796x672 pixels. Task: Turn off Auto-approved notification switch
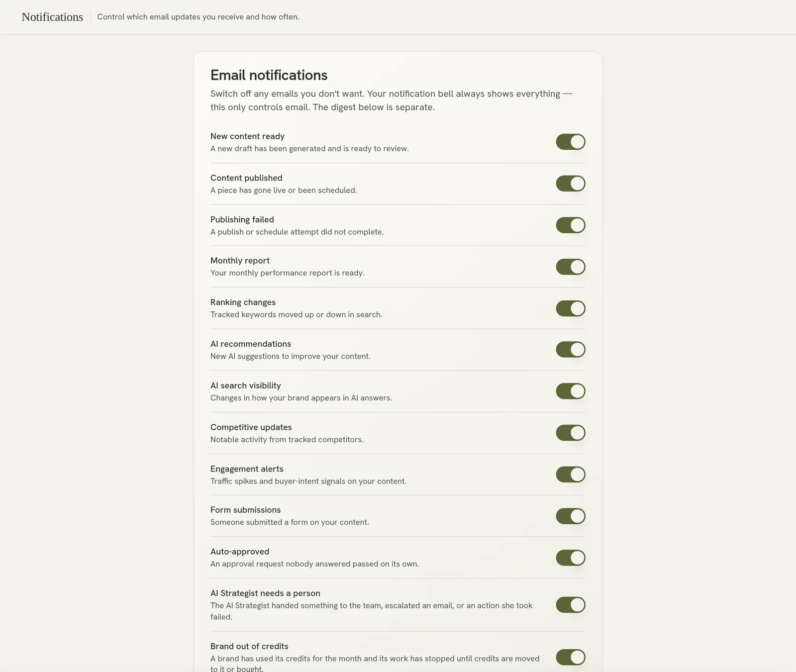click(x=571, y=558)
